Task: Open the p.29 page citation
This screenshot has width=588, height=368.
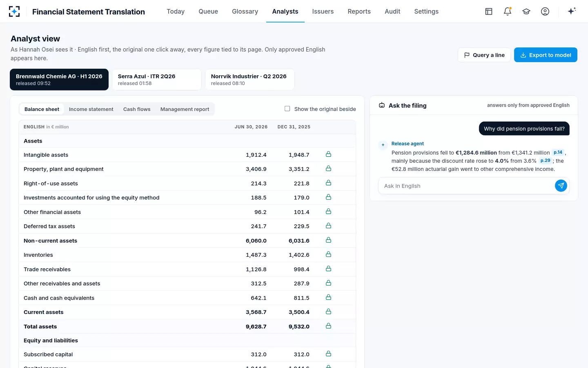Action: [x=545, y=160]
